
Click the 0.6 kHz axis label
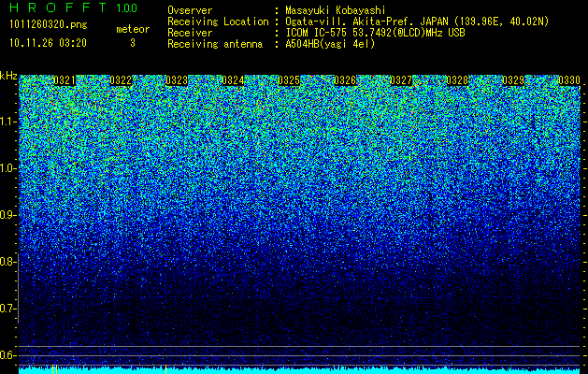point(7,355)
